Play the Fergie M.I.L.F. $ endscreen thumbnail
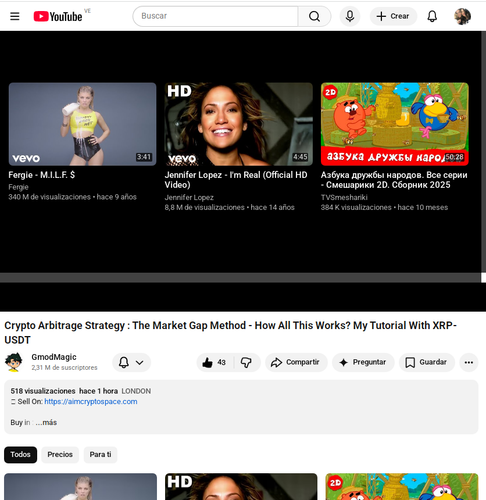 [82, 124]
